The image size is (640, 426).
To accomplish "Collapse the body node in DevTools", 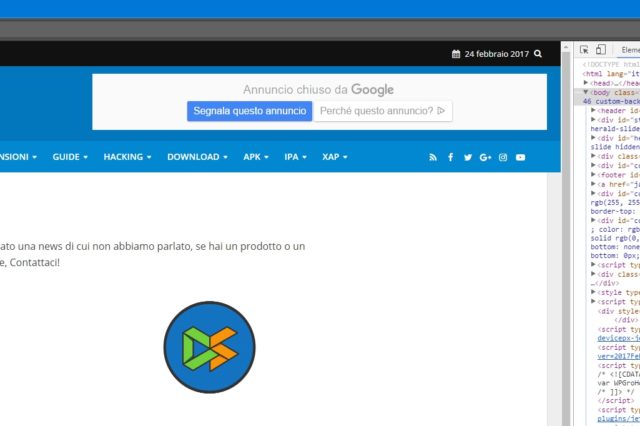I will point(586,92).
